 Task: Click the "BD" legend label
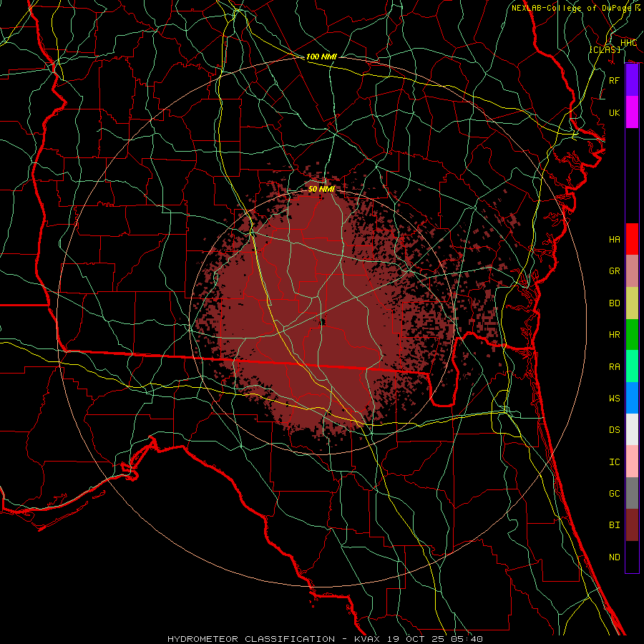pyautogui.click(x=615, y=303)
